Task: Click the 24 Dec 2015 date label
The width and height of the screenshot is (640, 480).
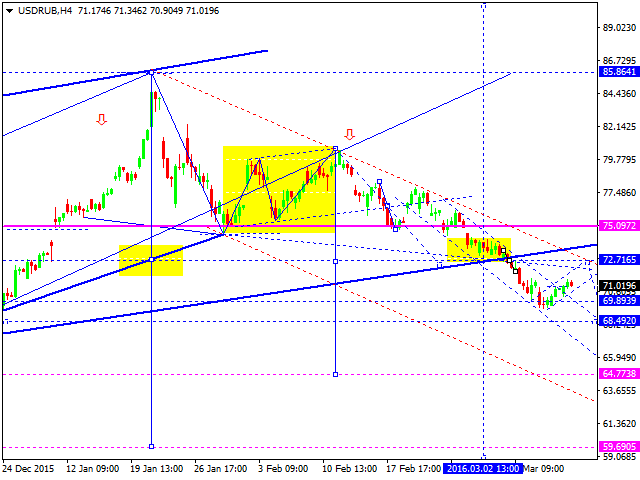Action: pyautogui.click(x=30, y=466)
